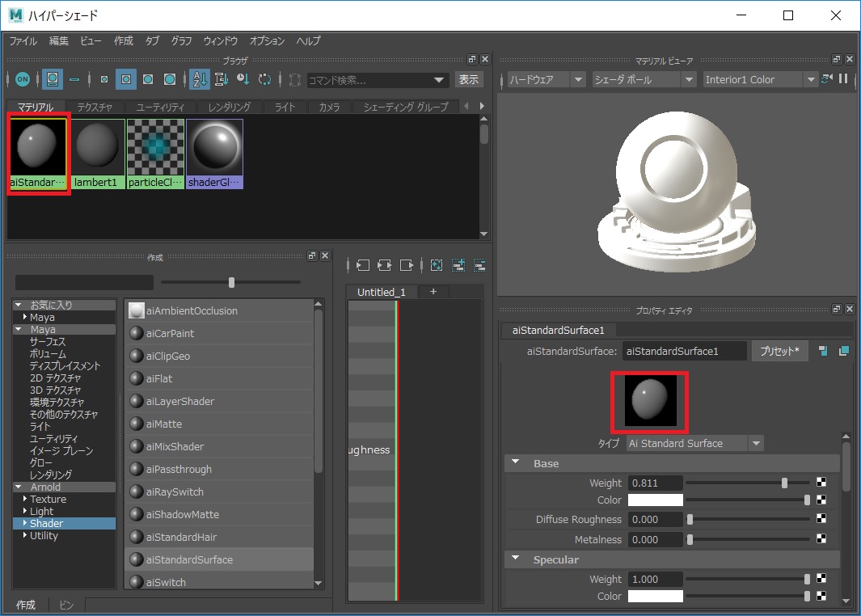Toggle the swatch generation ON button
The width and height of the screenshot is (861, 616).
point(23,79)
